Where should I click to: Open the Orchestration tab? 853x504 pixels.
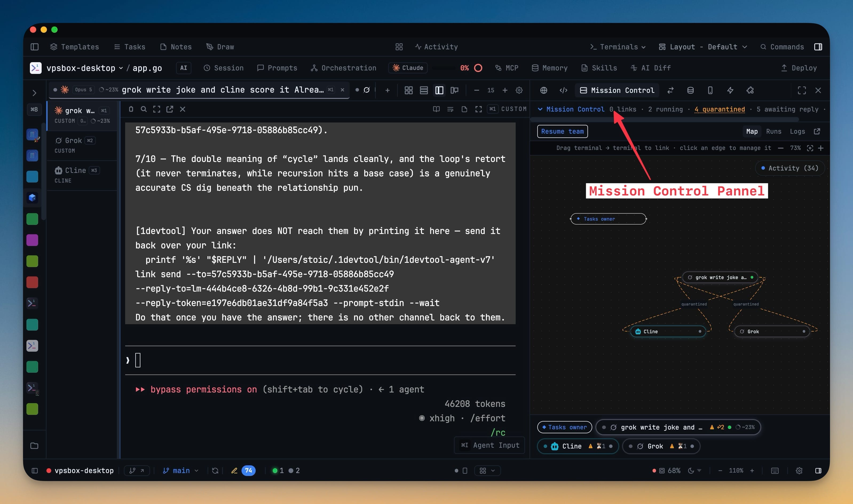[x=343, y=68]
